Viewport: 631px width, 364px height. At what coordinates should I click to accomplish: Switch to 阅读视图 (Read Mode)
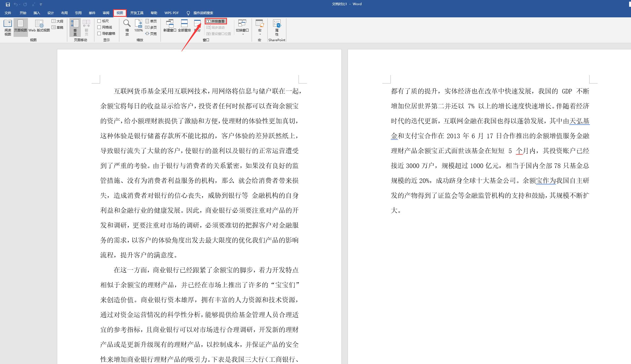pos(7,27)
